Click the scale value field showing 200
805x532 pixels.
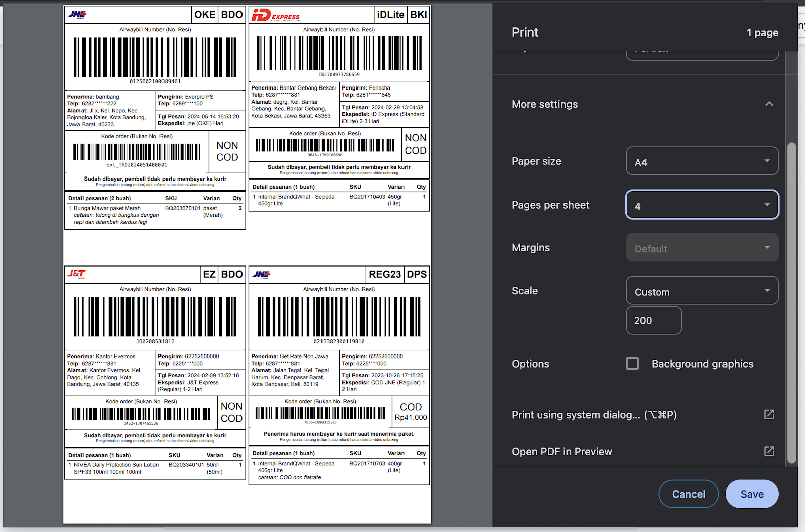pyautogui.click(x=654, y=320)
